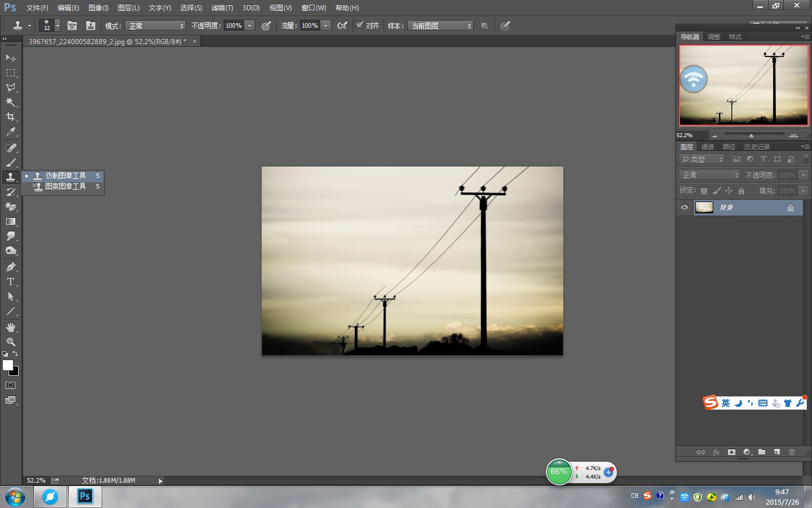Select the Lasso tool

click(x=11, y=87)
